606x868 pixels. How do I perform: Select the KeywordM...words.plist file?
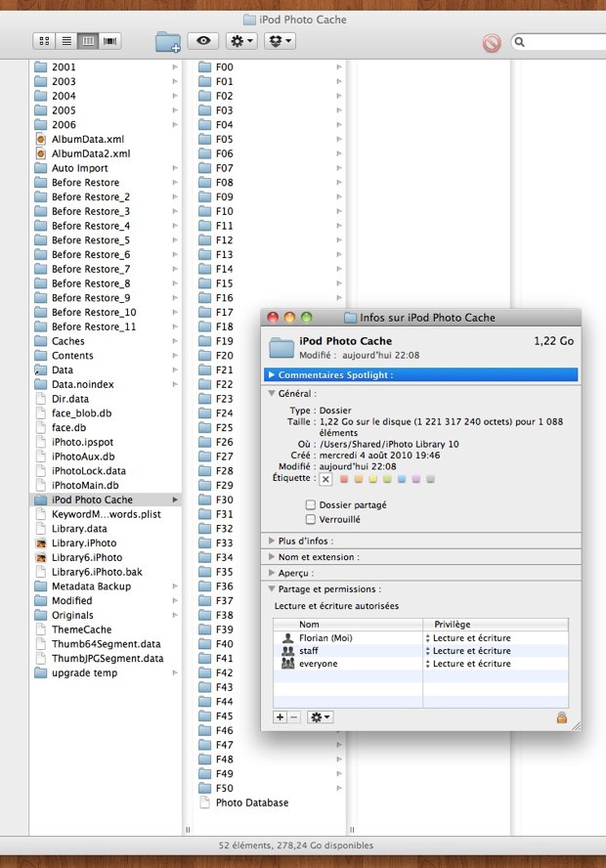click(x=107, y=514)
